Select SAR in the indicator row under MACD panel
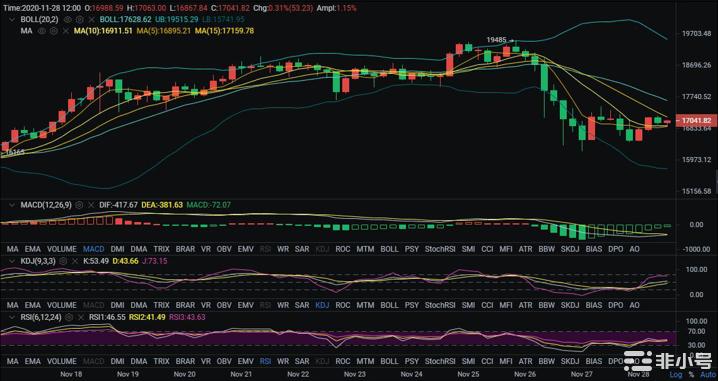Image resolution: width=718 pixels, height=381 pixels. coord(302,249)
